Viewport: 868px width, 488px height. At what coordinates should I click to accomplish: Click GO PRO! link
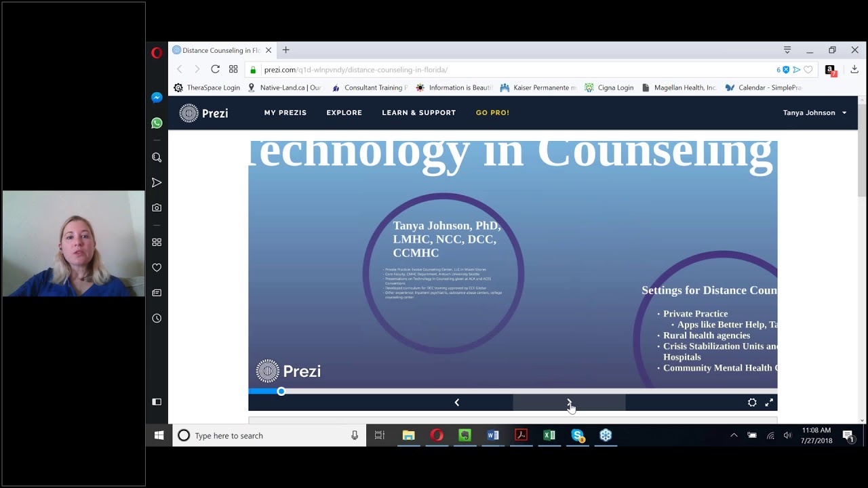492,113
